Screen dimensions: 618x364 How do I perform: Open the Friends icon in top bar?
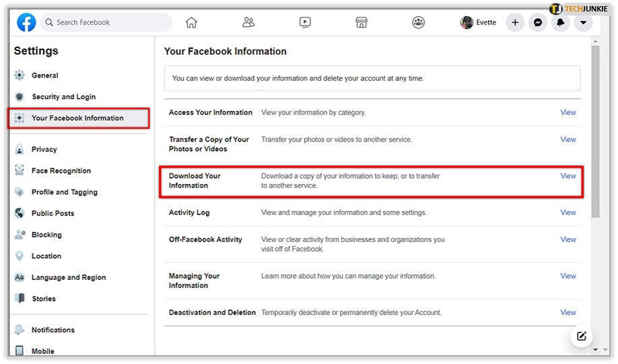click(248, 22)
